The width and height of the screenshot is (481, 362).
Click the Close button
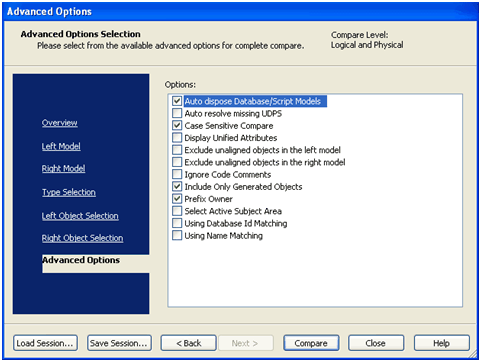point(376,343)
